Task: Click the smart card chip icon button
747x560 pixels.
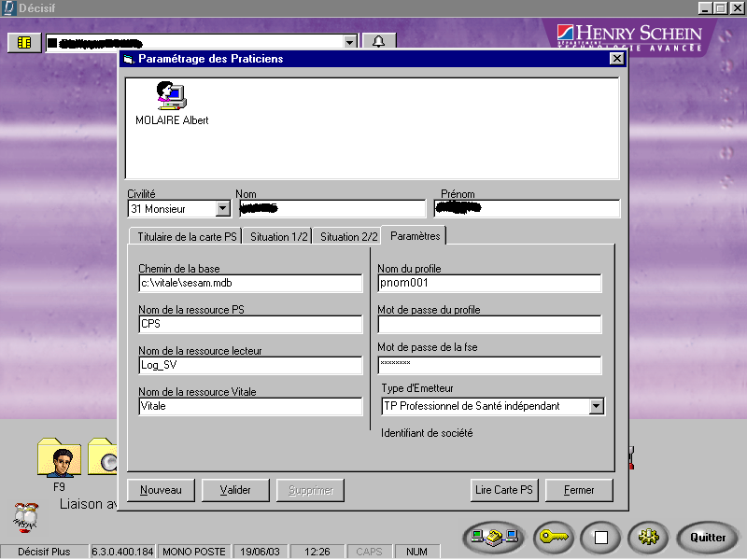Action: 24,42
